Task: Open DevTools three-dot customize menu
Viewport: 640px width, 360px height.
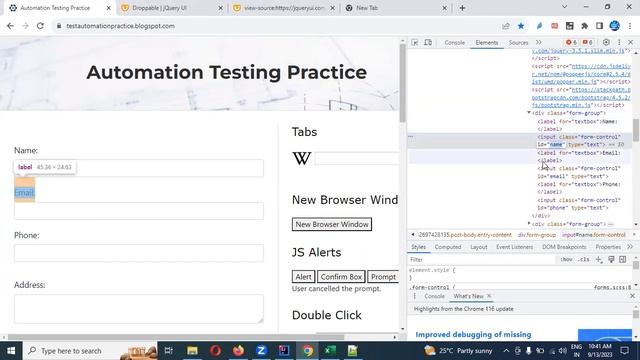Action: click(619, 42)
